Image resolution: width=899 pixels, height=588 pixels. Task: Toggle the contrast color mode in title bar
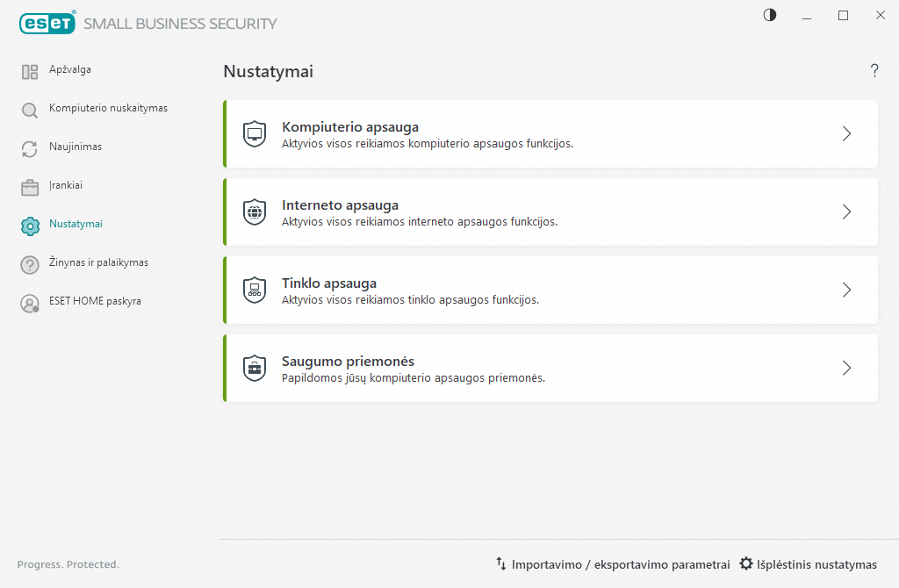coord(770,15)
